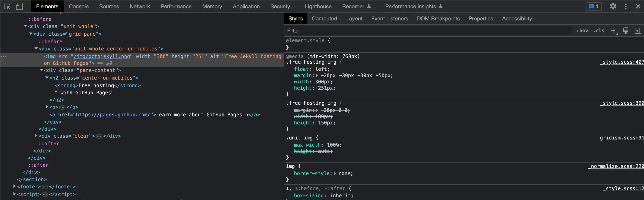The width and height of the screenshot is (644, 200).
Task: Add a new style rule plus icon
Action: tap(613, 31)
